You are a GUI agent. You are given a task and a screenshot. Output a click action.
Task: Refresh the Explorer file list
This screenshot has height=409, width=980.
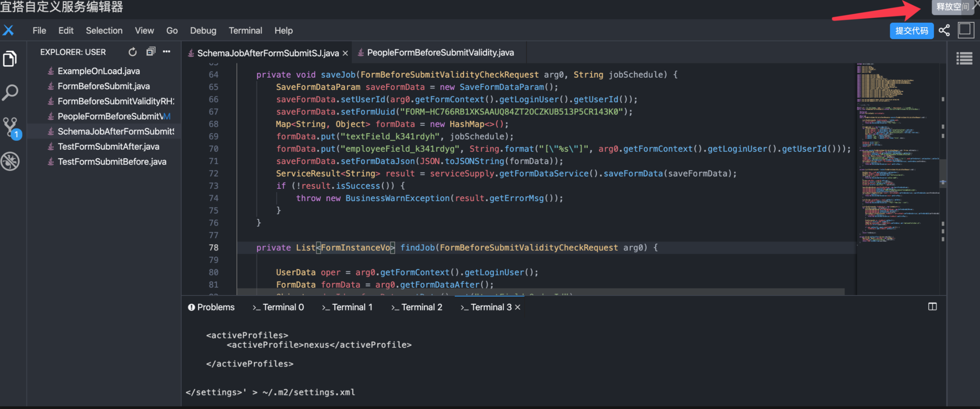[132, 52]
